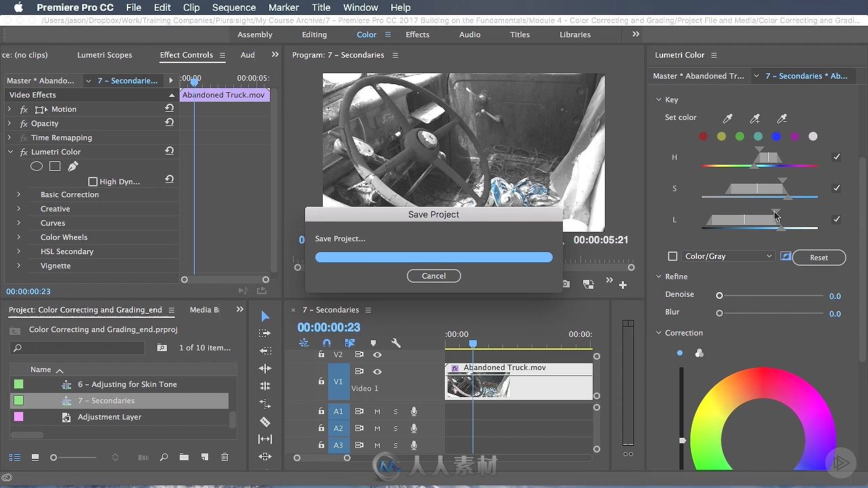Expand the Creative section
868x488 pixels.
[x=18, y=209]
